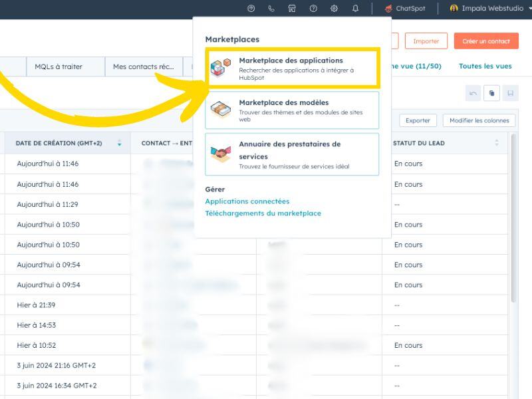Open the calling phone icon
Image resolution: width=532 pixels, height=399 pixels.
click(271, 9)
